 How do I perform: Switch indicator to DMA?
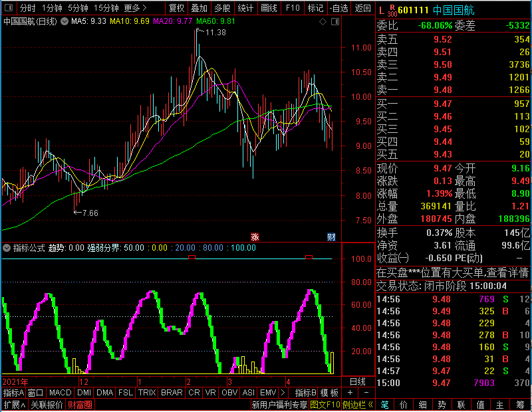tap(104, 393)
